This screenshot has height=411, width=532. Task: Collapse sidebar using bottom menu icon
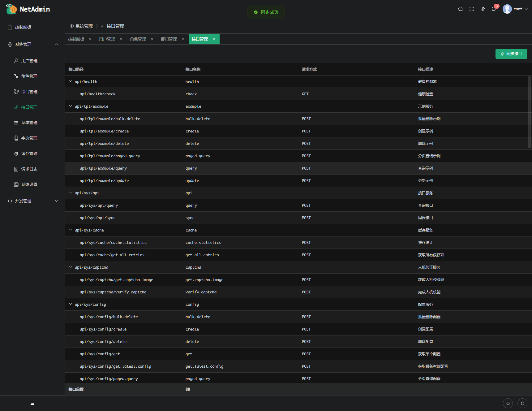pos(32,403)
